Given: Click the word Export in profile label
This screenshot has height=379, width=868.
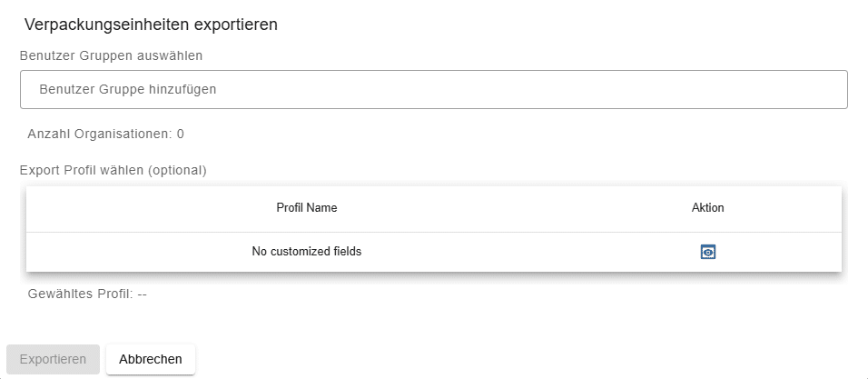Looking at the screenshot, I should [x=40, y=170].
